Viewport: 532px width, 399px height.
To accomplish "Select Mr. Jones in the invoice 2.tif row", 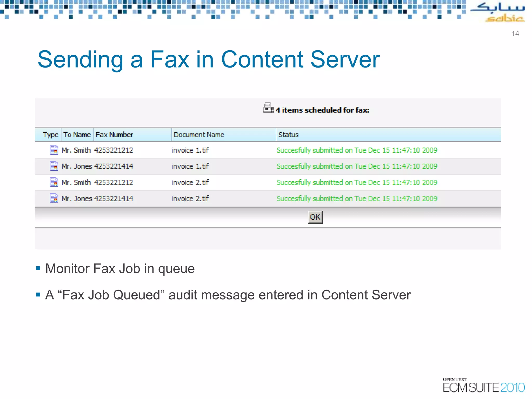I will [77, 198].
